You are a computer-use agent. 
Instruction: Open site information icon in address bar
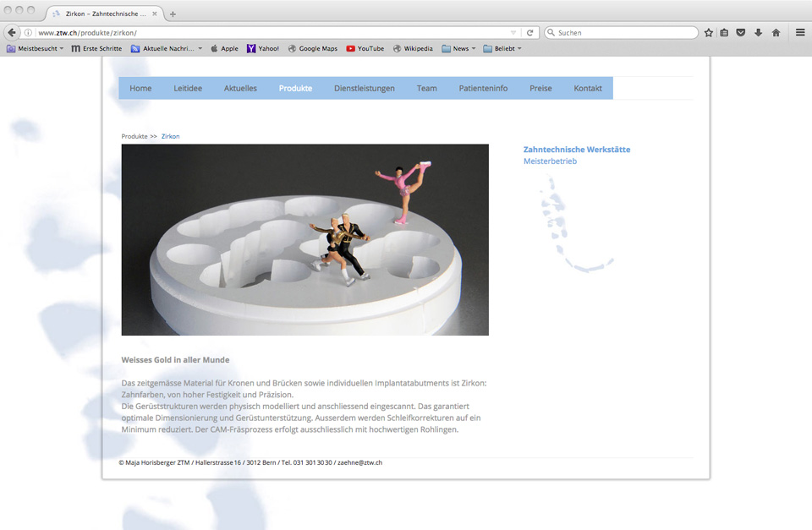pos(28,33)
